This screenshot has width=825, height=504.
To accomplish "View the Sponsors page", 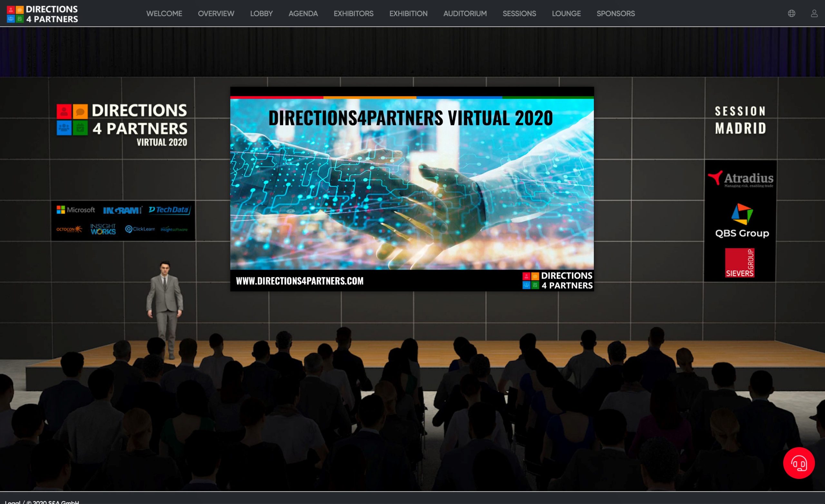I will [x=616, y=14].
